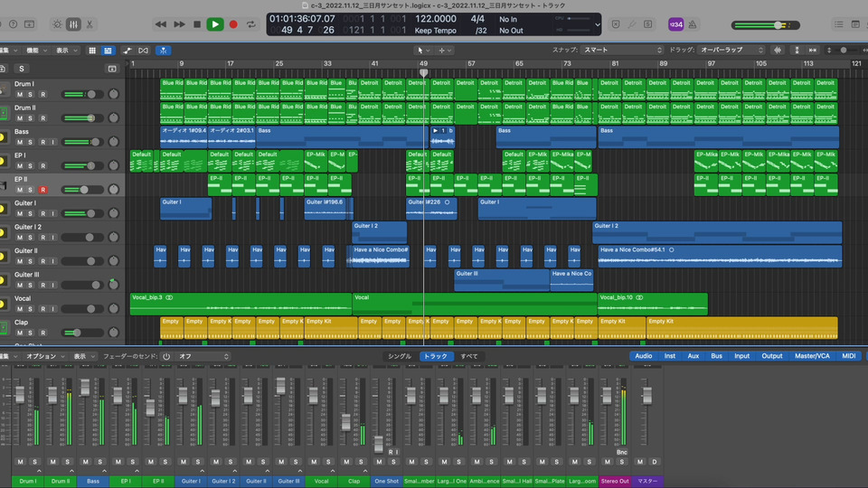868x488 pixels.
Task: Mute the Bass track
Action: point(19,142)
